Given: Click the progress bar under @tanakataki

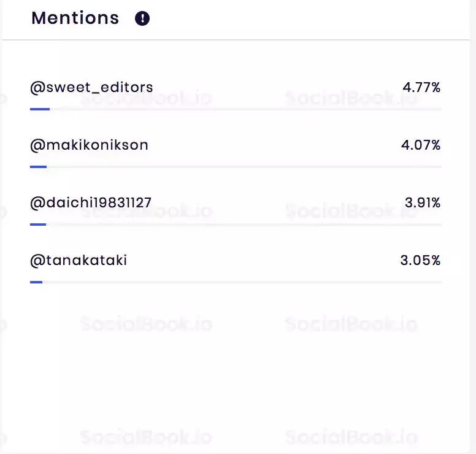Looking at the screenshot, I should click(x=245, y=282).
